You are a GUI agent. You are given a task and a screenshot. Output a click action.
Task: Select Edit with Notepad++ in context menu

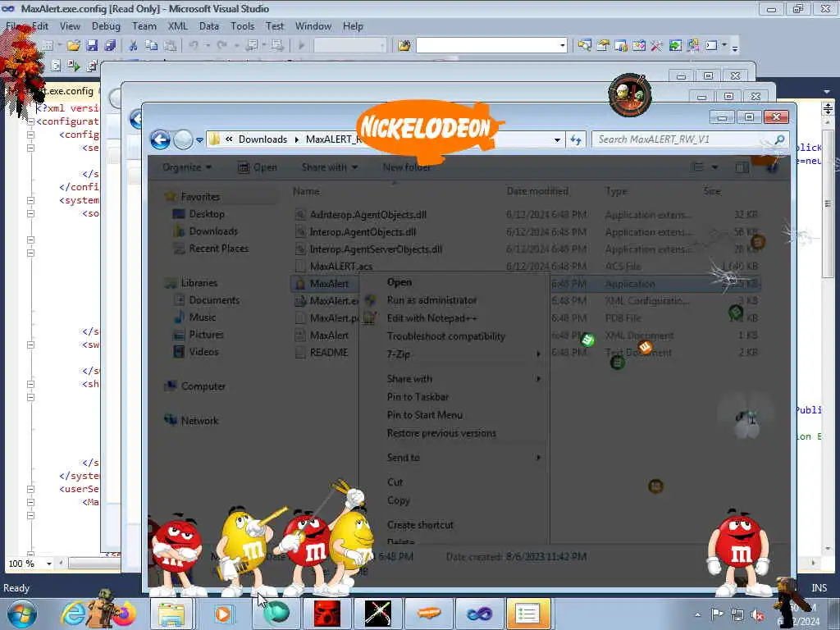431,318
